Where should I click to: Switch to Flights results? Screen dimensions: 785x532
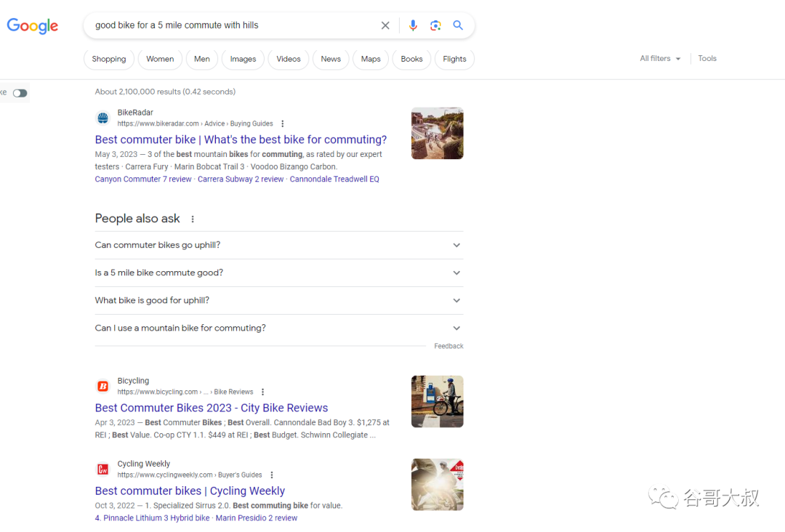(x=454, y=59)
